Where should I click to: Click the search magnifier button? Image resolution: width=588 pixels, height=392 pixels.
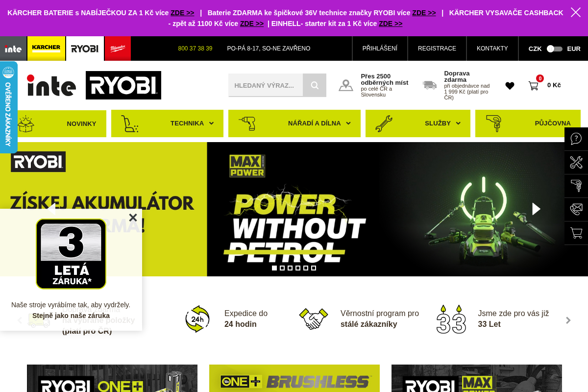point(315,85)
